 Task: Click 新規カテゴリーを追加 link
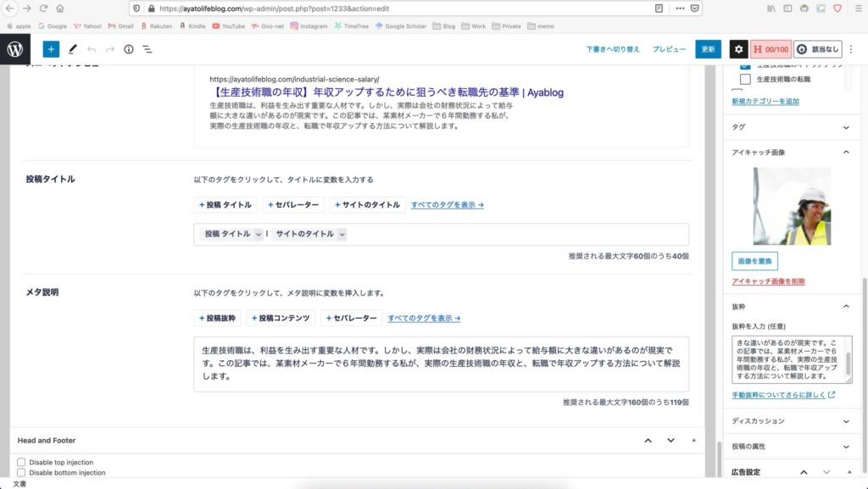tap(765, 101)
